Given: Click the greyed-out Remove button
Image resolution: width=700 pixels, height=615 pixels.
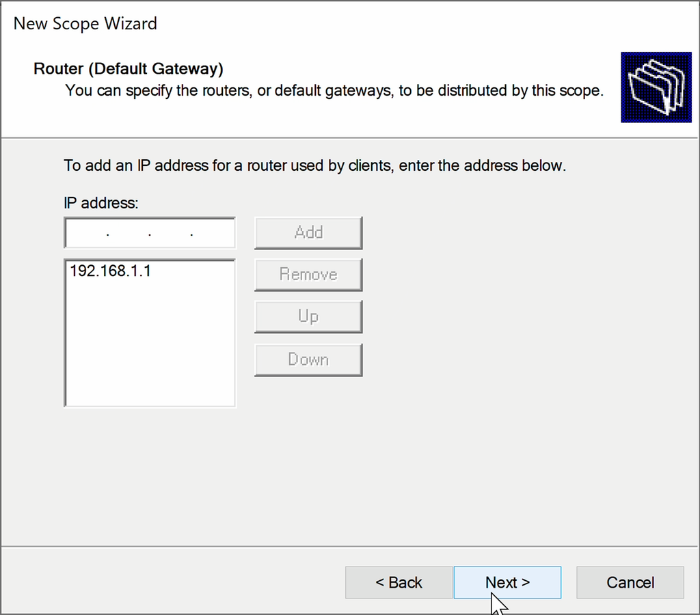Looking at the screenshot, I should tap(308, 275).
